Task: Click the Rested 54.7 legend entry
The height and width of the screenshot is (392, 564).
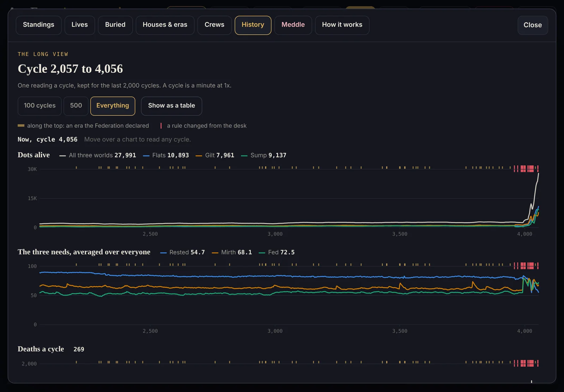Action: 182,252
